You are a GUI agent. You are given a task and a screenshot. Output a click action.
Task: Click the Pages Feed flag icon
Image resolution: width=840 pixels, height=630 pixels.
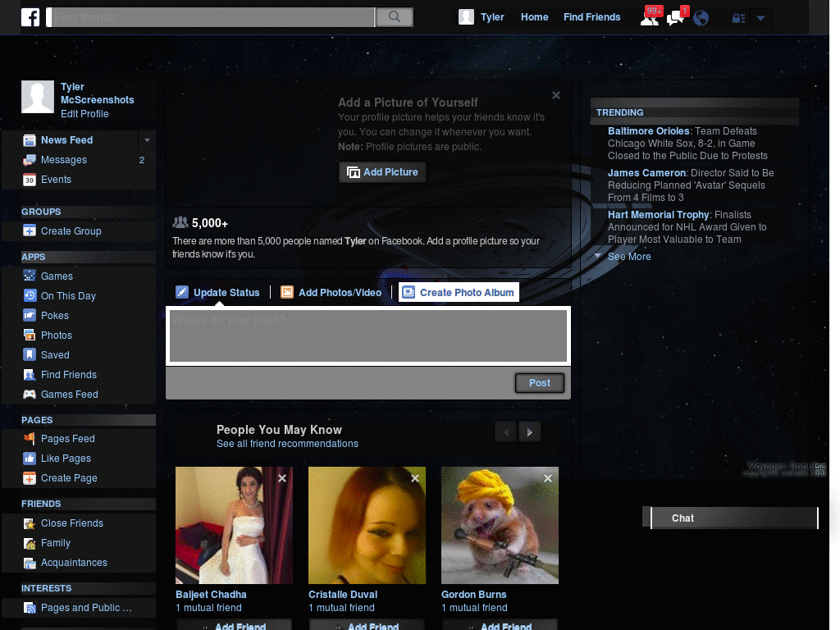pyautogui.click(x=30, y=439)
